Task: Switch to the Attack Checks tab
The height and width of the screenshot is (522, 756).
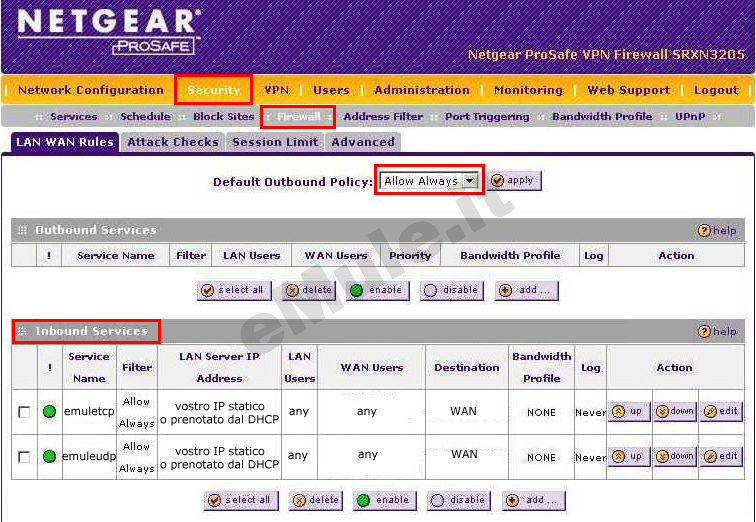Action: tap(173, 142)
